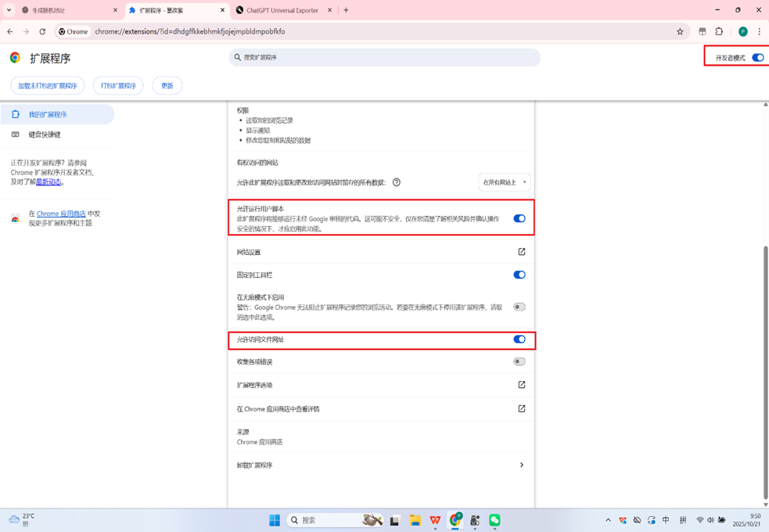The width and height of the screenshot is (769, 532).
Task: Select 我的扩展程序 sidebar icon
Action: coord(16,113)
